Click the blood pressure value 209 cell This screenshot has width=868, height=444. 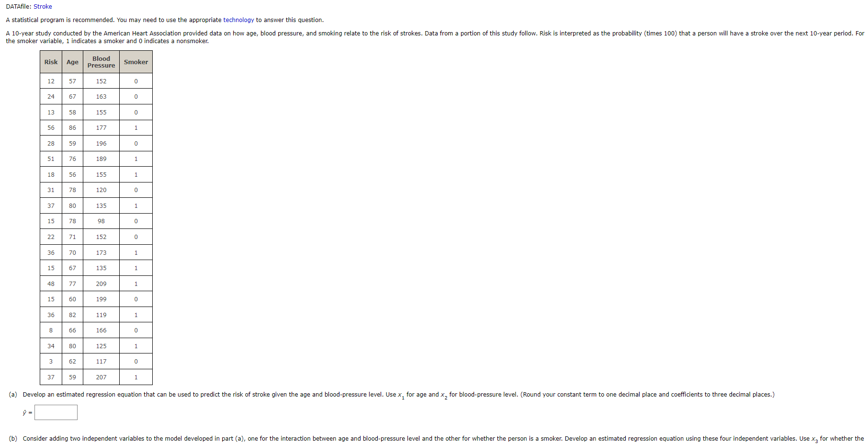[x=101, y=284]
